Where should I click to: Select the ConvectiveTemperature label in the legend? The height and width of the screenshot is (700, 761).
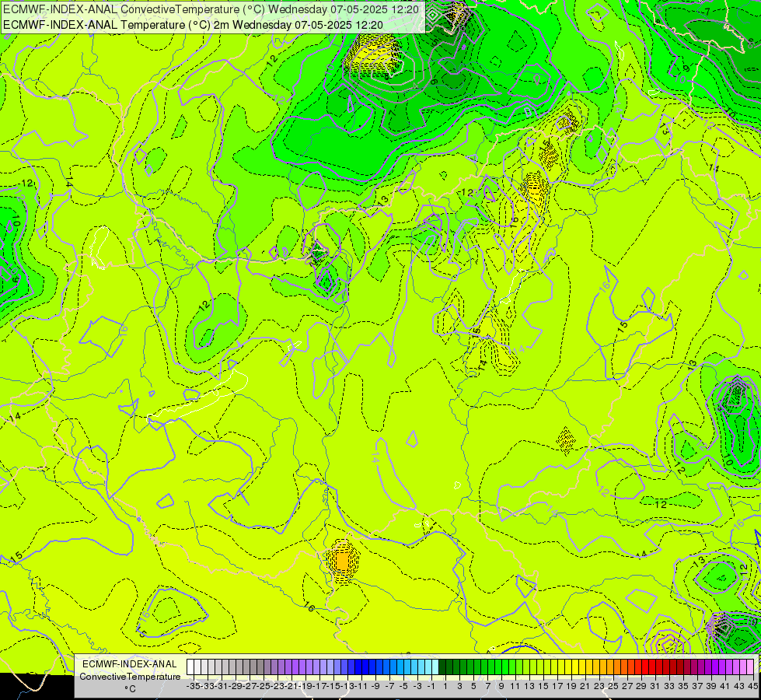[x=130, y=677]
